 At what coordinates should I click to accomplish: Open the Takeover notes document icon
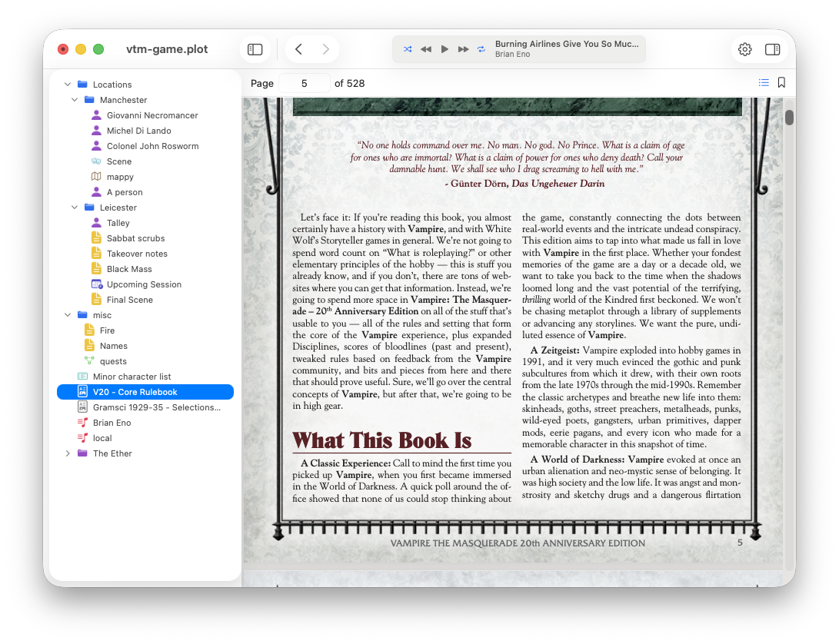point(96,254)
